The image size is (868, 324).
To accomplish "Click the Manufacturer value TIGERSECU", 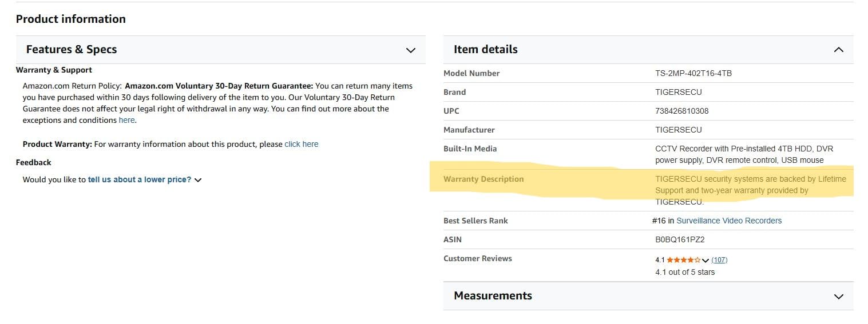I will pos(679,130).
